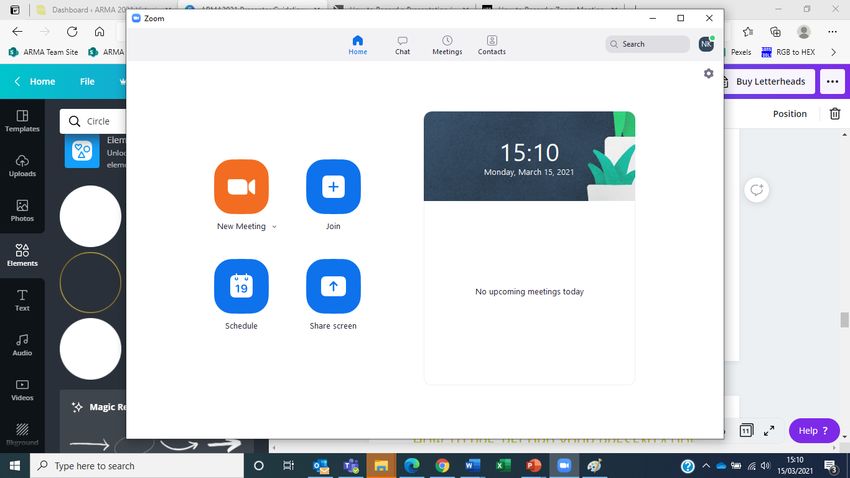Go to browser home page
Viewport: 850px width, 478px height.
(99, 31)
